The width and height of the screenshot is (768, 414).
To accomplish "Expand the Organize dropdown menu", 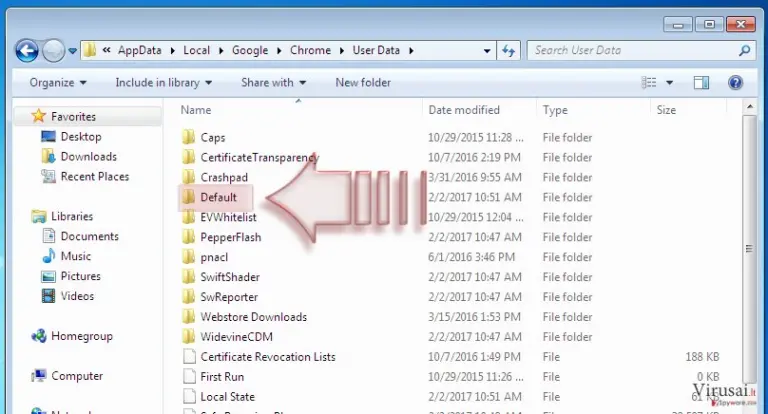I will [x=58, y=83].
